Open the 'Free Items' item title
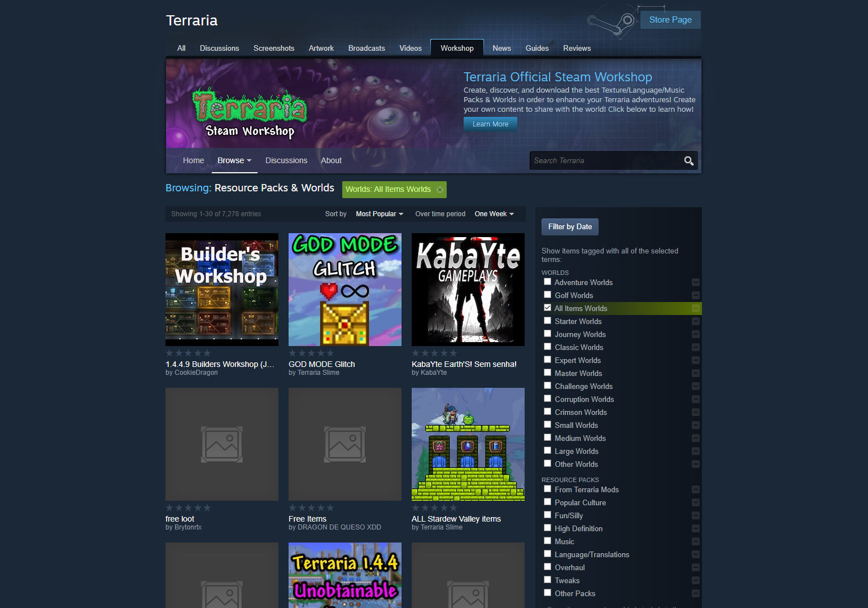868x608 pixels. tap(307, 519)
